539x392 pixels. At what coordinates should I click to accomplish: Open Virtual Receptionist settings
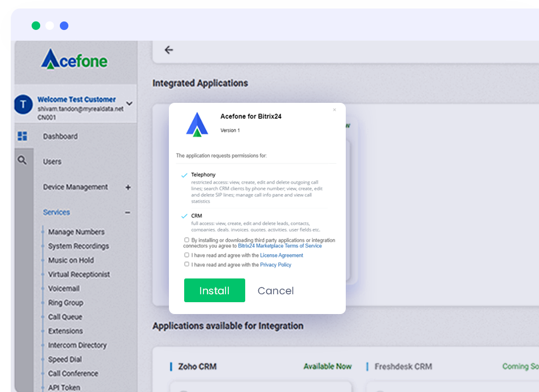point(79,274)
